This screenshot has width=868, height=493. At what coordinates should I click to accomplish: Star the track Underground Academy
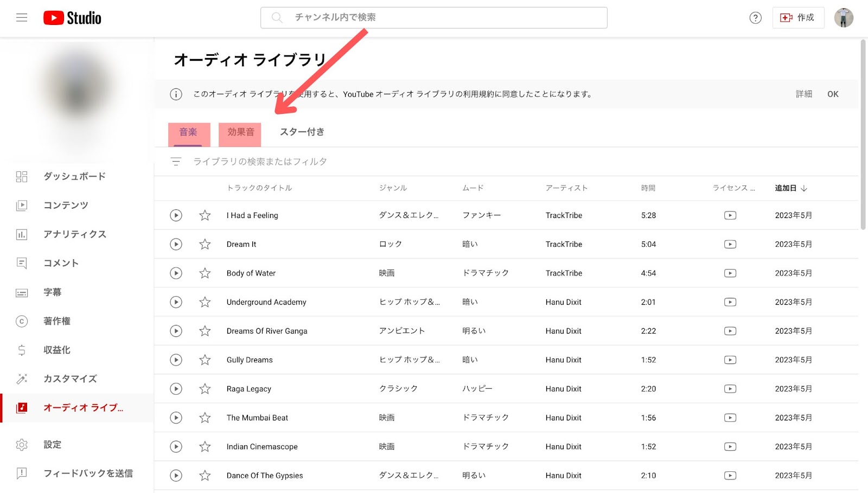205,302
